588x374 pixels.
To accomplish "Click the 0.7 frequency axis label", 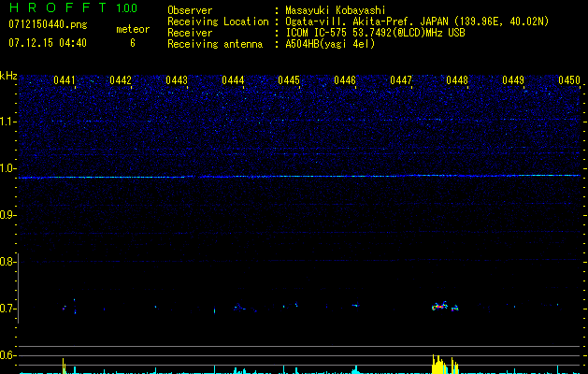I will [8, 309].
